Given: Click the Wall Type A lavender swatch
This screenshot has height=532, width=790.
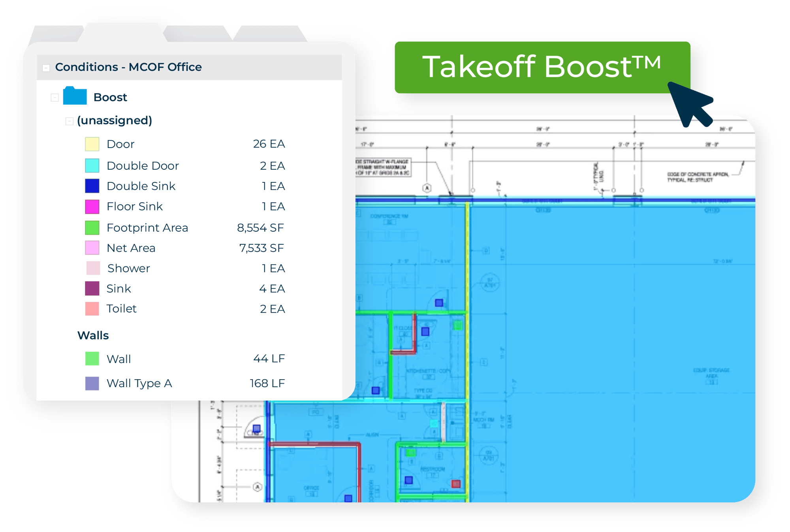Looking at the screenshot, I should pos(92,383).
